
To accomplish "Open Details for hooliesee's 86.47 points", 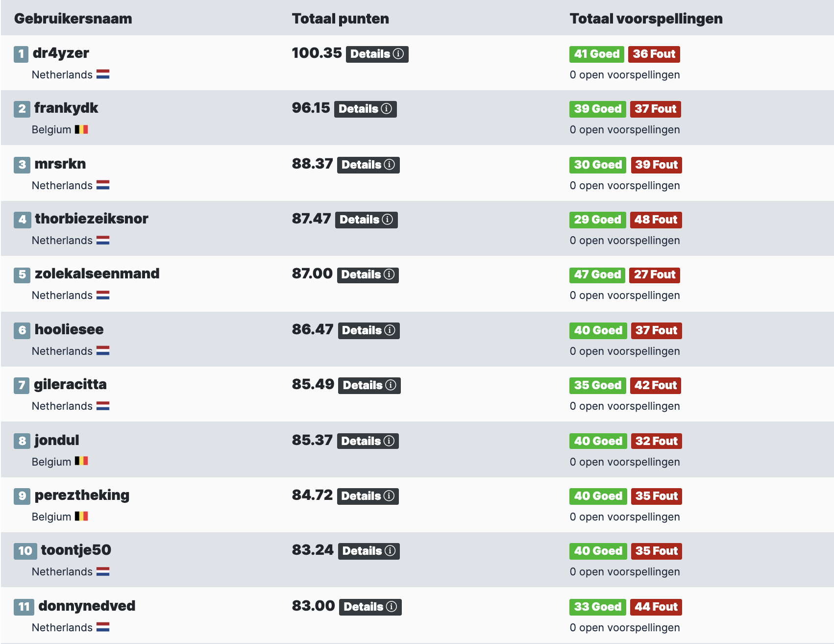I will tap(368, 330).
